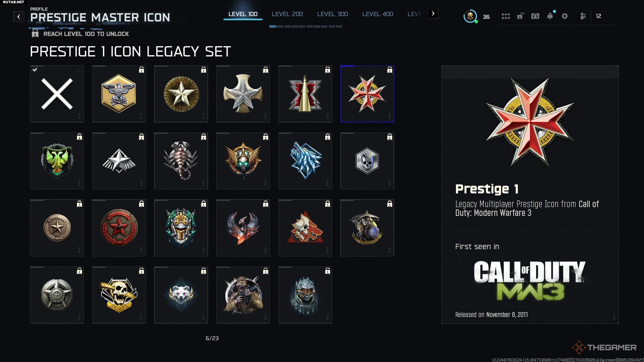
Task: Click the LEVEL 100 tab
Action: pyautogui.click(x=243, y=14)
